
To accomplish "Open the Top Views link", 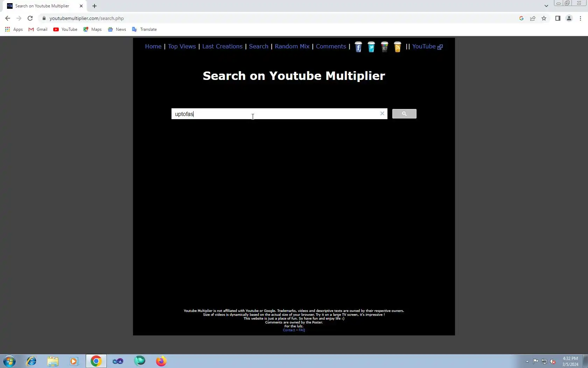I will [182, 46].
